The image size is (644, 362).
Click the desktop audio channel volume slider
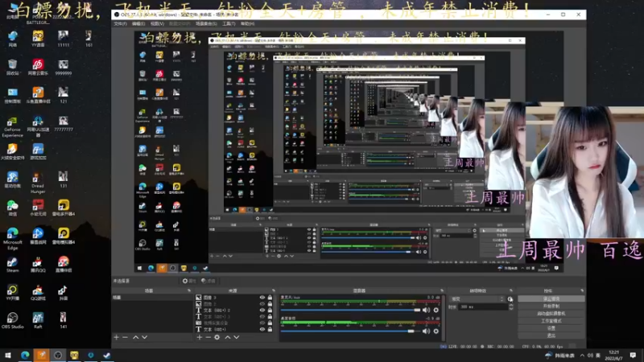point(351,331)
